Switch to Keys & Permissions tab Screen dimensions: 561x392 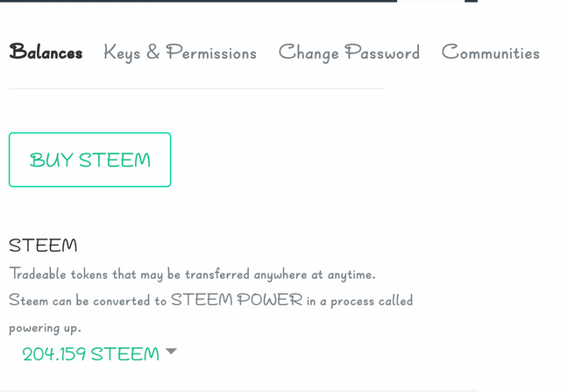click(180, 53)
